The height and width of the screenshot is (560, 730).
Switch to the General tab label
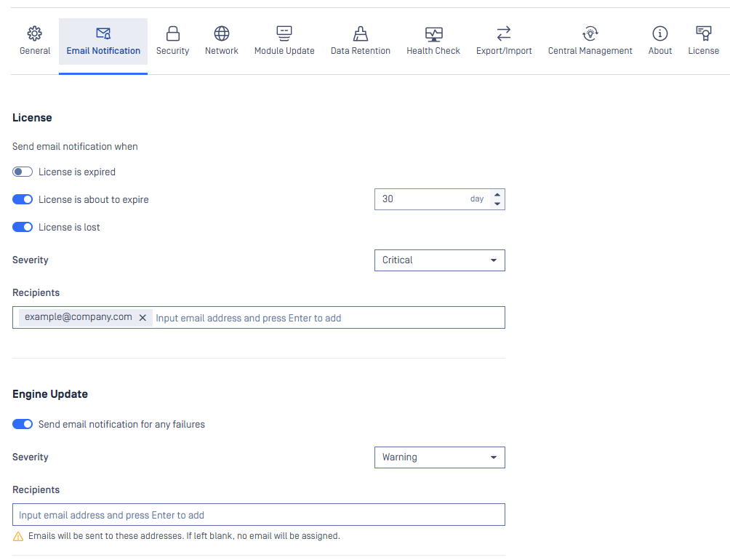35,51
